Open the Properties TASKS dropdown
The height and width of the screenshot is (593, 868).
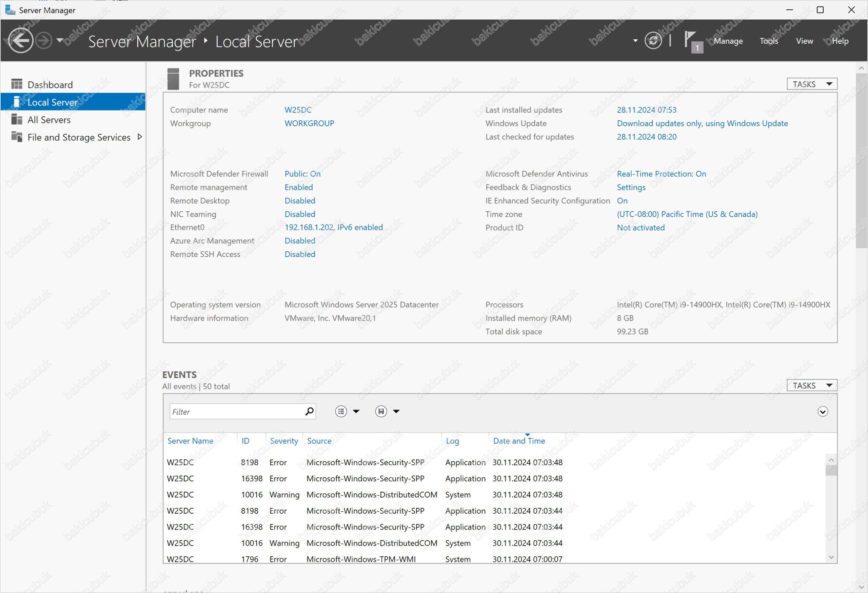pos(812,84)
